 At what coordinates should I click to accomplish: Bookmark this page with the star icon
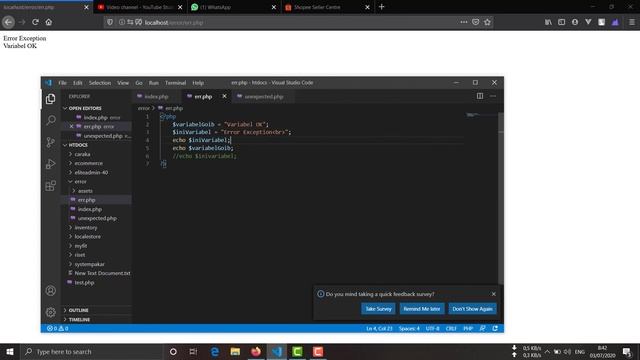point(487,22)
